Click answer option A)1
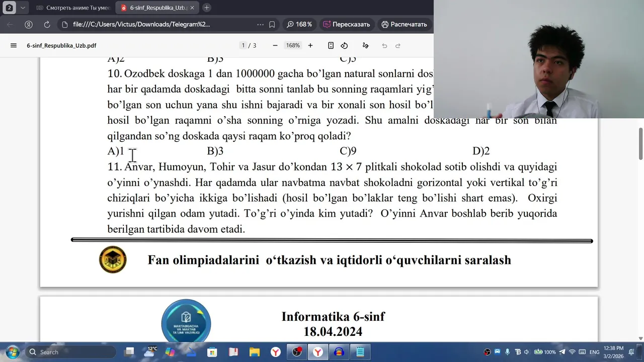The width and height of the screenshot is (644, 362). [116, 151]
